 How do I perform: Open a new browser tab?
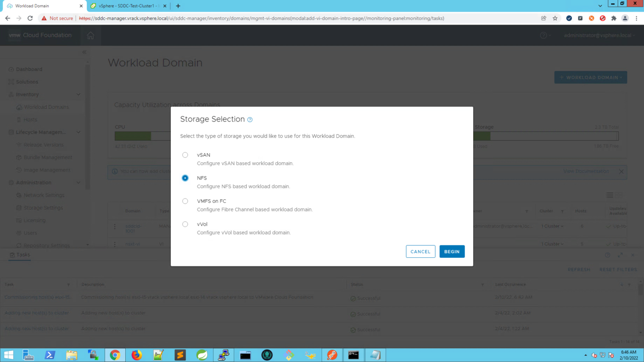[x=178, y=6]
